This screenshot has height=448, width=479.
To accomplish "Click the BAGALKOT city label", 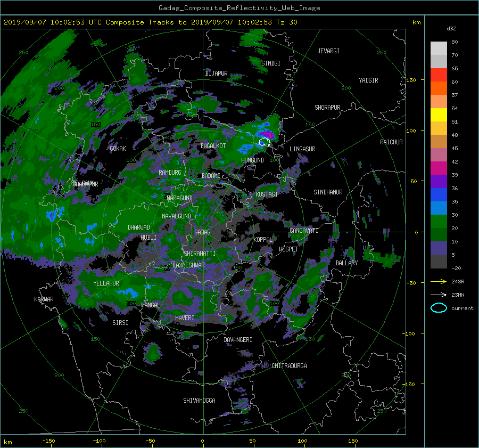I will [x=213, y=146].
